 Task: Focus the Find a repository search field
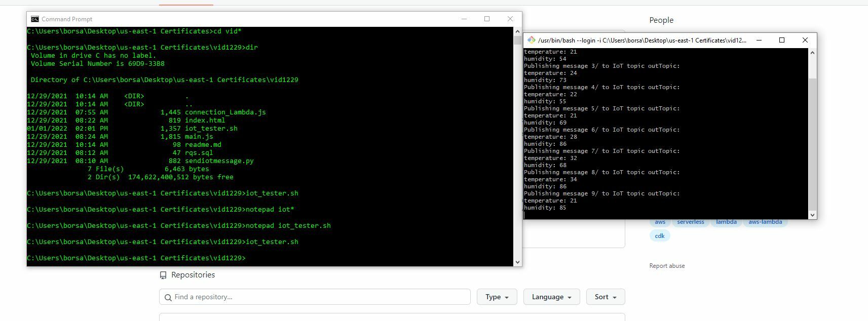[x=315, y=297]
